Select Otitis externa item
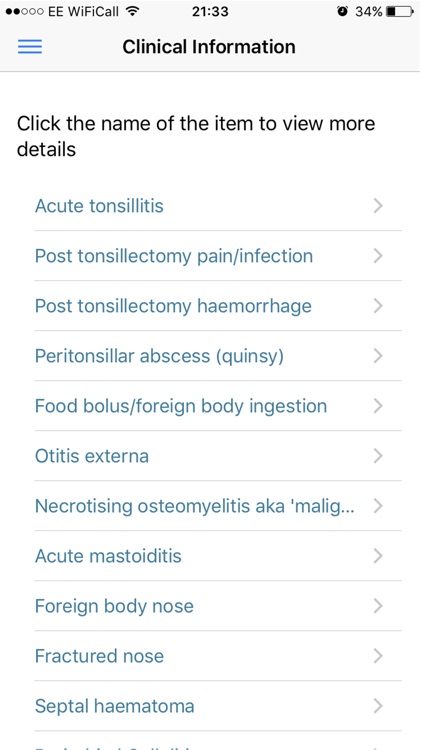 pos(218,456)
